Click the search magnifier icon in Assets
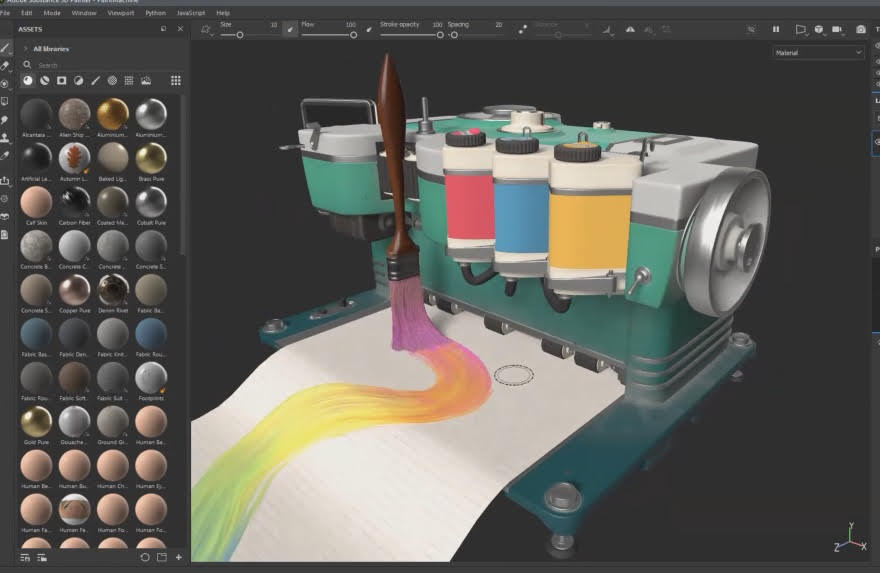The width and height of the screenshot is (880, 573). coord(27,65)
